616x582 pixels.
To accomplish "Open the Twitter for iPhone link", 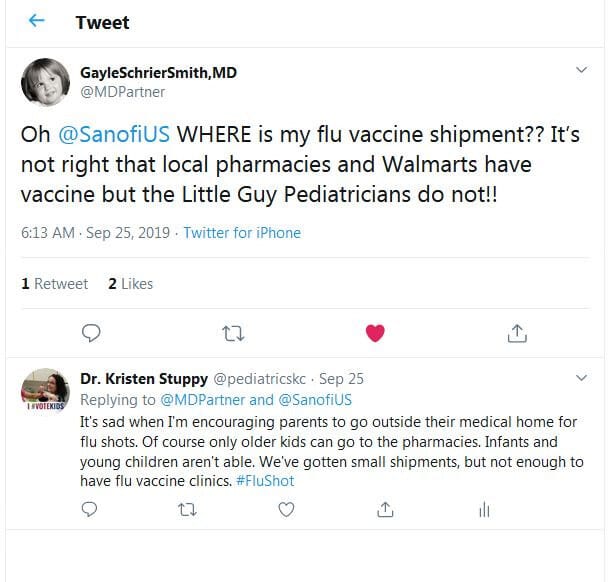I will pos(242,233).
